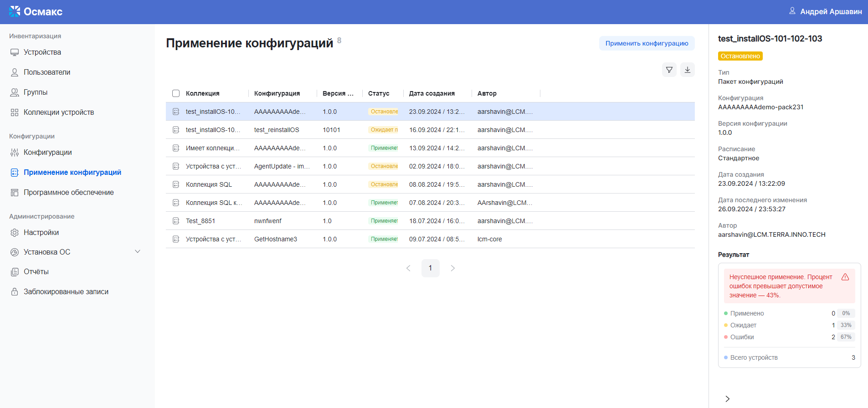Screen dimensions: 868x408
Task: Open Пользователи section in sidebar
Action: click(46, 72)
